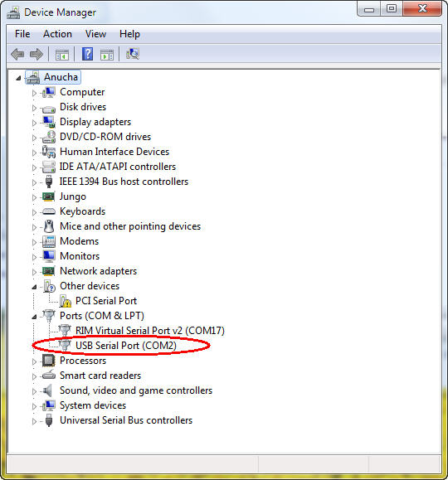Select USB Serial Port (COM2)
Image resolution: width=448 pixels, height=480 pixels.
[x=126, y=346]
